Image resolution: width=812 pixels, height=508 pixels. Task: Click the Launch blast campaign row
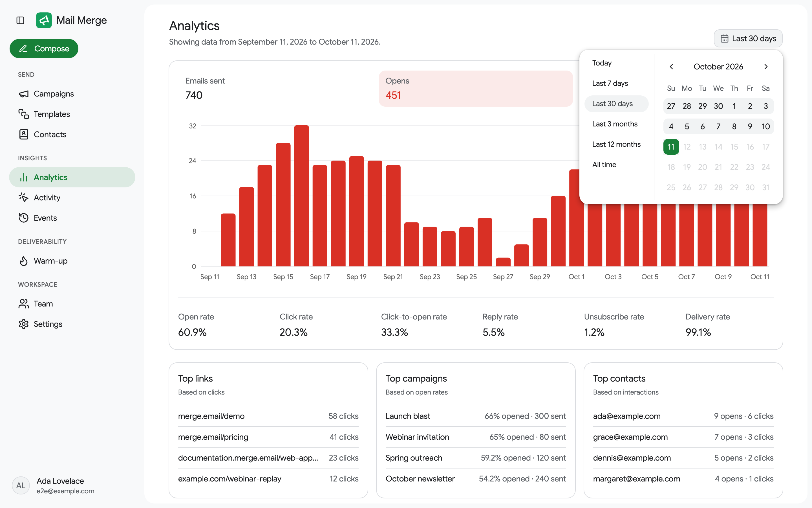coord(475,416)
